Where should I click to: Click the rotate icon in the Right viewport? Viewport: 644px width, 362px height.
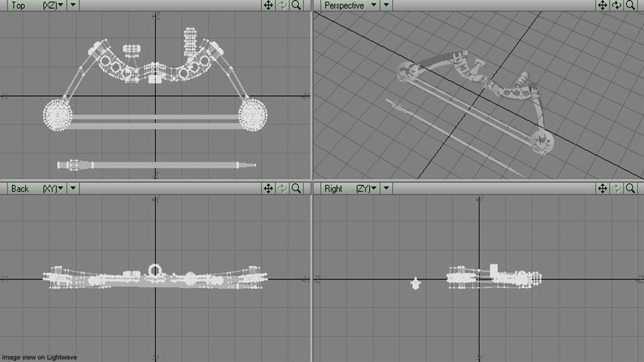(616, 188)
